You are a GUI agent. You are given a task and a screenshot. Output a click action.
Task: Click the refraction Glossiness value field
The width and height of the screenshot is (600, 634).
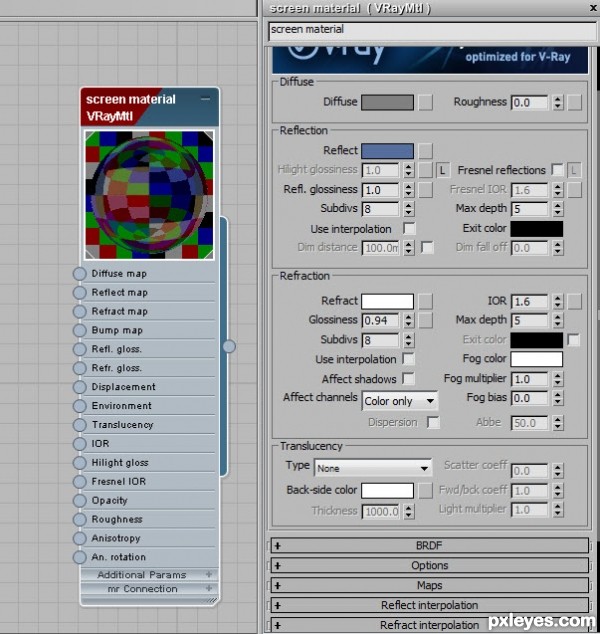[x=380, y=320]
